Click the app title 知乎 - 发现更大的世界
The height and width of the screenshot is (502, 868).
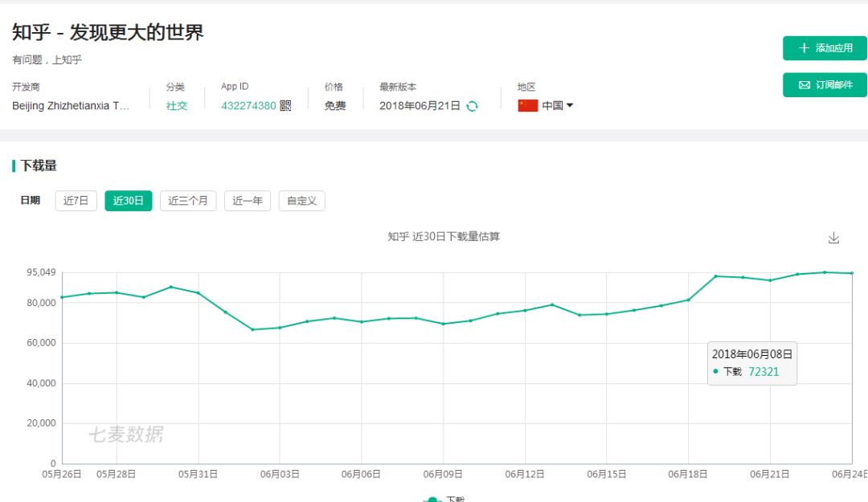point(108,33)
